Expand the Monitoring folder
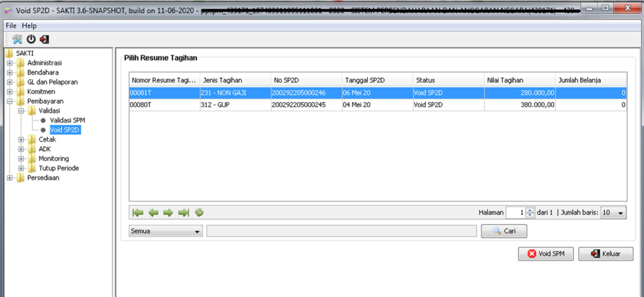The image size is (644, 297). 21,159
